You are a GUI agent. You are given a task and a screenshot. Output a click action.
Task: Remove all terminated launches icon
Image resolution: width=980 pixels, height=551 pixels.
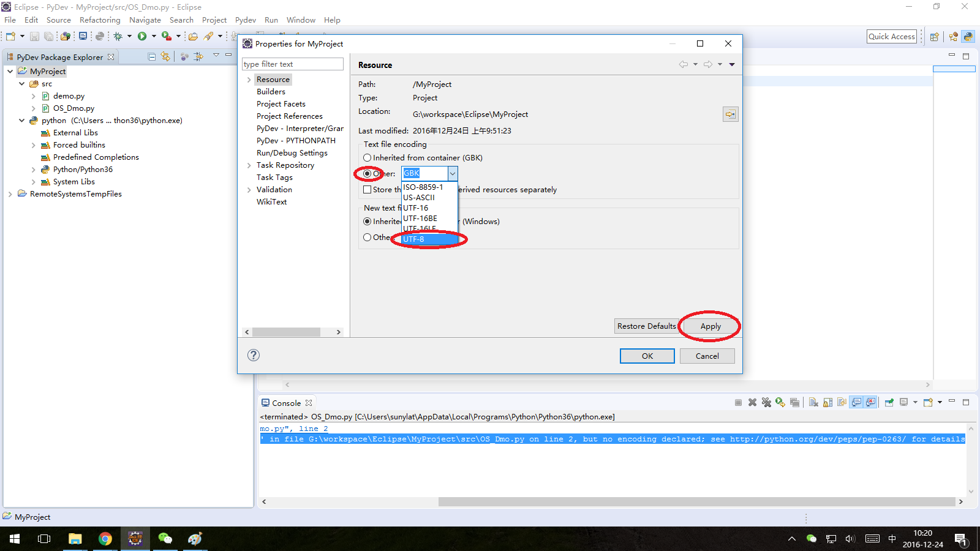tap(766, 402)
